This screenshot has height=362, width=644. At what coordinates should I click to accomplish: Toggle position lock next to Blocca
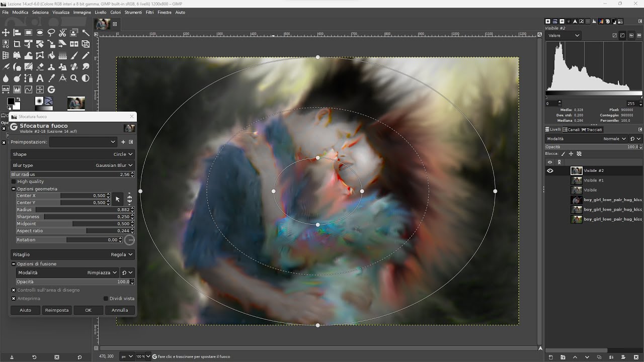click(x=572, y=154)
